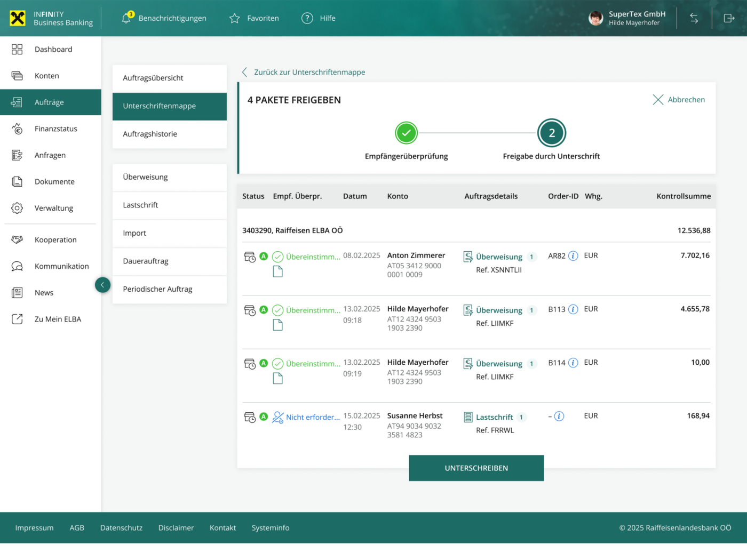Screen dimensions: 747x560
Task: Click the Empfängerüberprüfung completed step circle
Action: tap(406, 133)
